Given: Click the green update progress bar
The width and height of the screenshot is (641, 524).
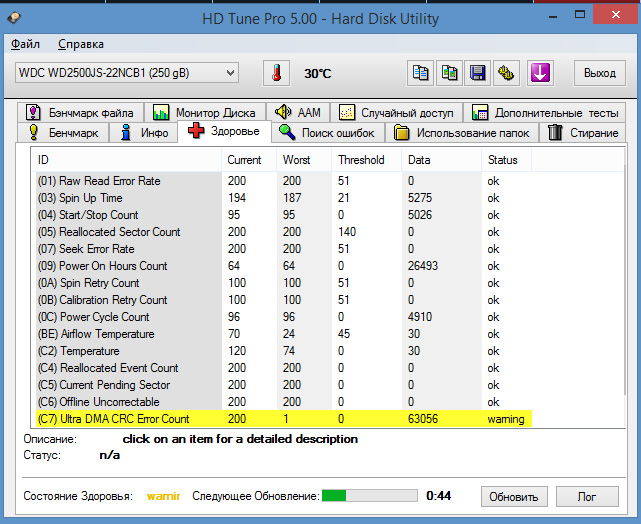Looking at the screenshot, I should pos(369,495).
